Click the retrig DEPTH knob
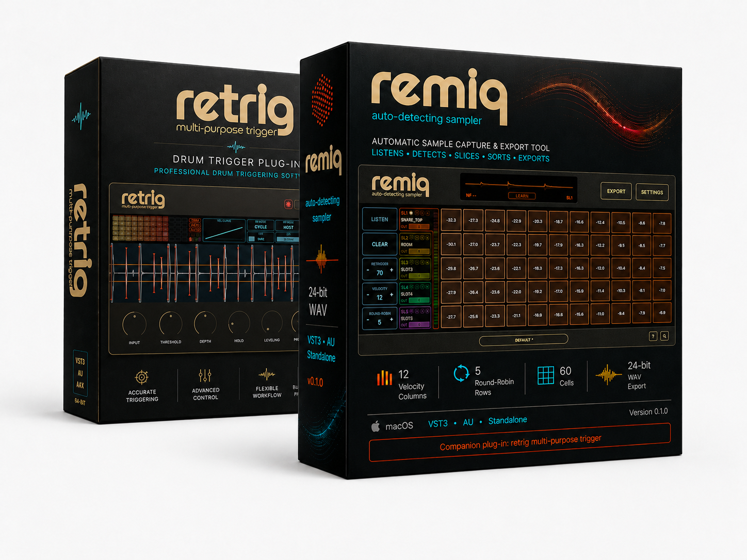This screenshot has width=747, height=560. [x=205, y=323]
